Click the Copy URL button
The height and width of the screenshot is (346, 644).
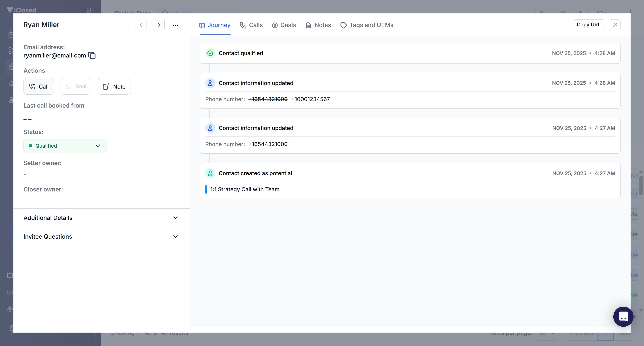point(588,25)
